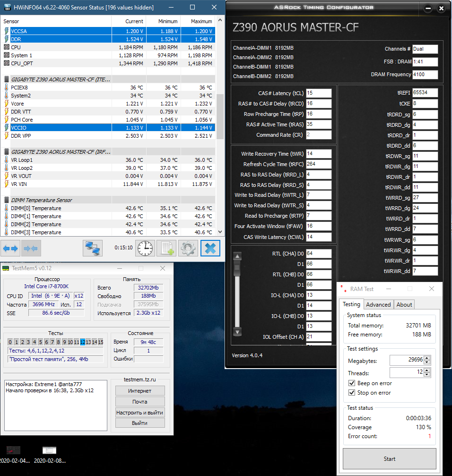Increase the Megabytes value stepper
Image resolution: width=452 pixels, height=476 pixels.
tap(427, 358)
